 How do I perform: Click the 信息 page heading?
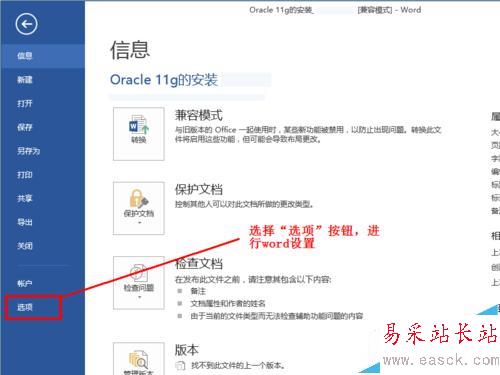(x=130, y=50)
